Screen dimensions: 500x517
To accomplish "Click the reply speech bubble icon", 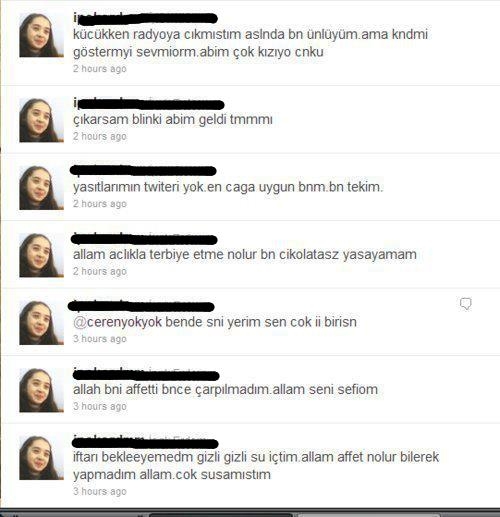I will pyautogui.click(x=466, y=304).
